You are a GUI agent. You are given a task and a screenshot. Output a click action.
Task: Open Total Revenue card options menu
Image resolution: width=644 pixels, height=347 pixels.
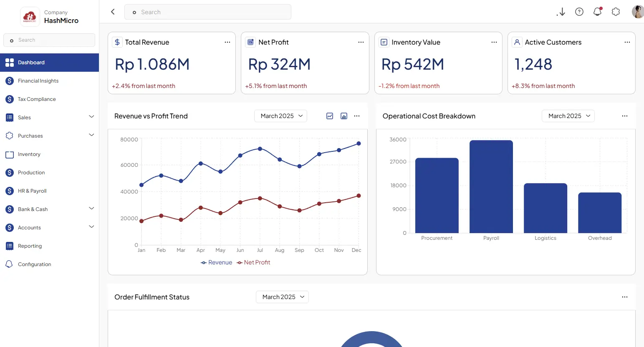[x=227, y=42]
